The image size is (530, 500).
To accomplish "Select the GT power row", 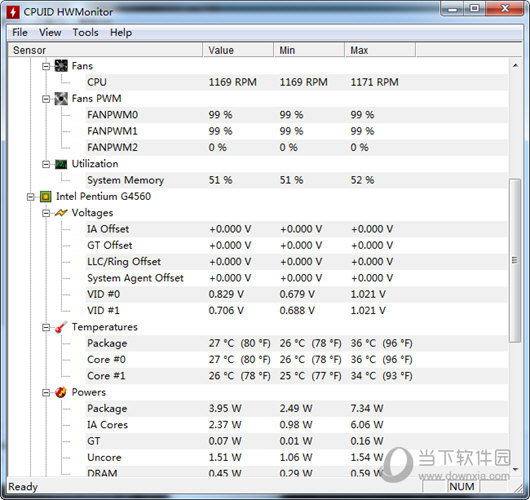I will click(x=297, y=441).
